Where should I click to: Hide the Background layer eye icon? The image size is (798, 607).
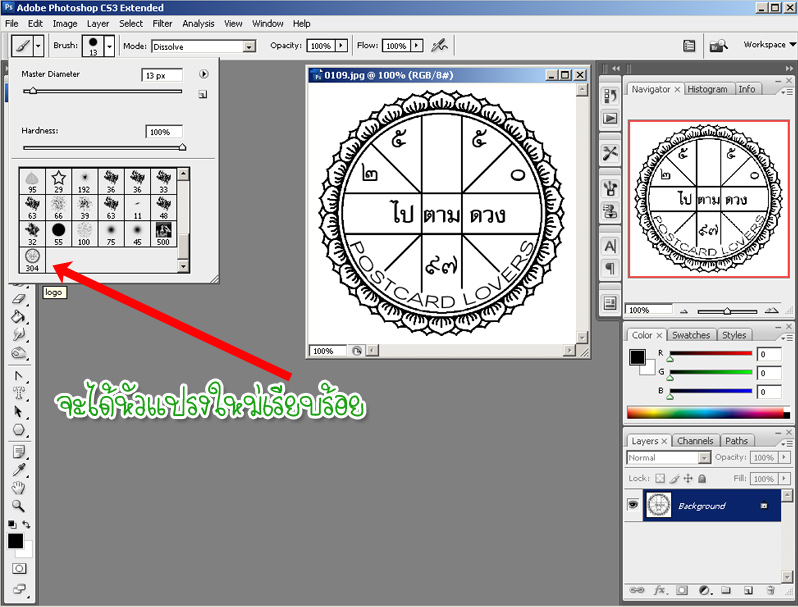(633, 504)
